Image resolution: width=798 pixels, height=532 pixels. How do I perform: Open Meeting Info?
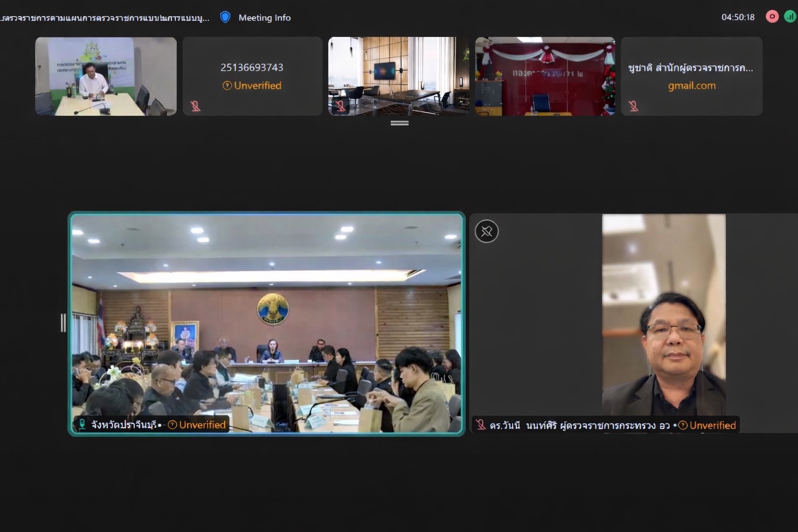pyautogui.click(x=264, y=18)
